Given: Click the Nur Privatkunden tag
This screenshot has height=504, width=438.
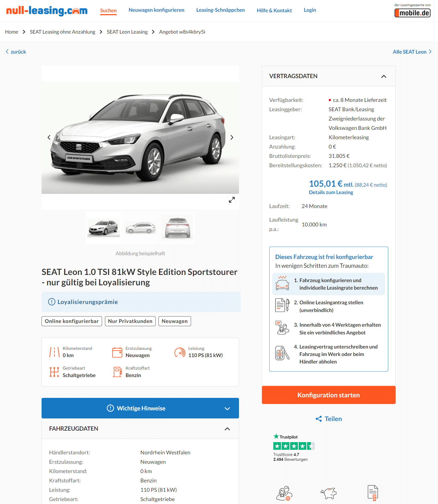Looking at the screenshot, I should pos(130,321).
